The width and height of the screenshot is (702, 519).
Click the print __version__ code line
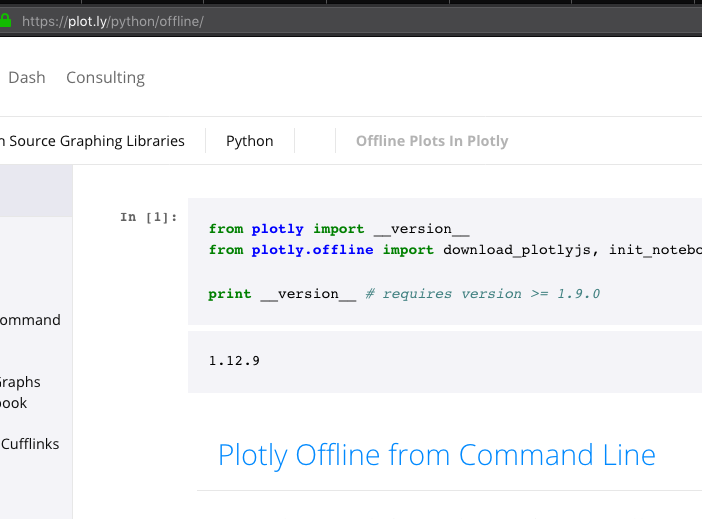pyautogui.click(x=404, y=294)
